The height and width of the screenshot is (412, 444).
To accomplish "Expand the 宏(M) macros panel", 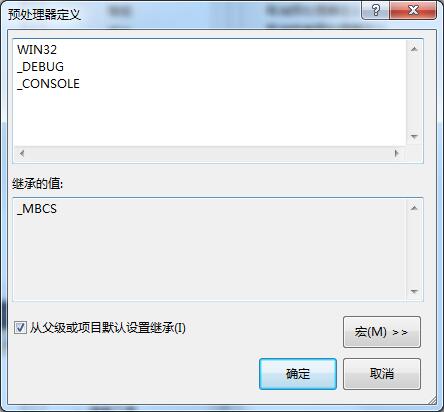I will click(382, 332).
